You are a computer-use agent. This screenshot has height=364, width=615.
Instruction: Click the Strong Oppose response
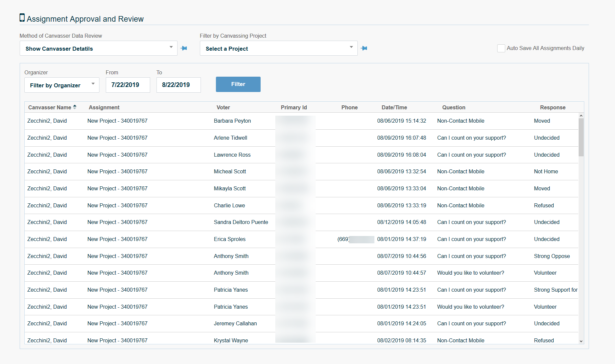point(552,256)
